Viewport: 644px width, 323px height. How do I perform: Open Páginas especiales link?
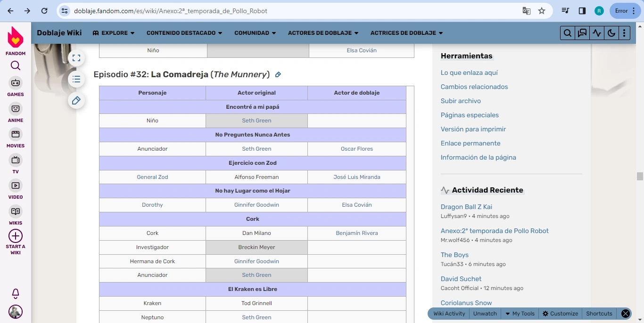tap(470, 115)
